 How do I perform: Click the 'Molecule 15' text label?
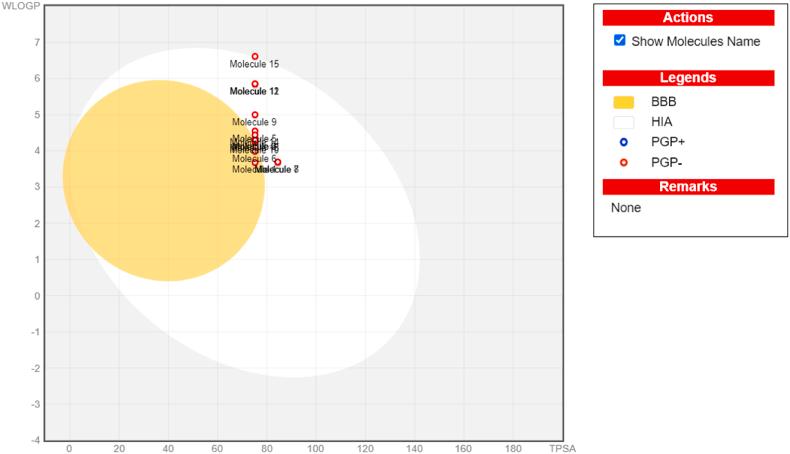[x=254, y=65]
